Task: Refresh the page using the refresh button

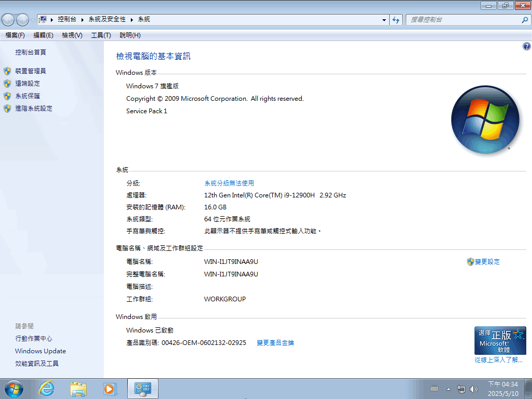Action: point(396,20)
